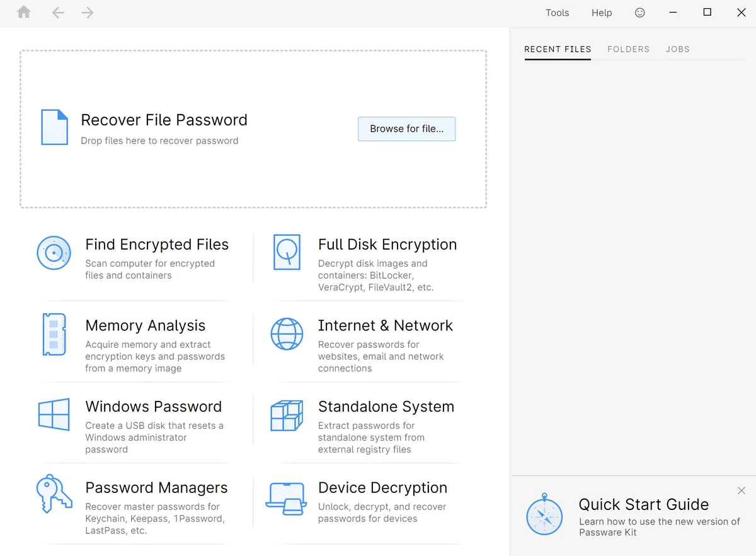
Task: Open the Find Encrypted Files heading
Action: tap(157, 245)
